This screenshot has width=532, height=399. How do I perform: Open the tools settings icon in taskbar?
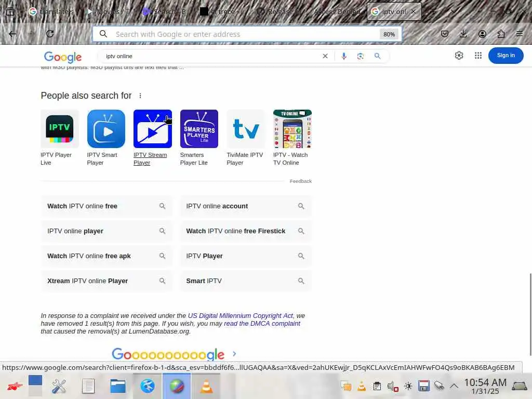pyautogui.click(x=59, y=386)
